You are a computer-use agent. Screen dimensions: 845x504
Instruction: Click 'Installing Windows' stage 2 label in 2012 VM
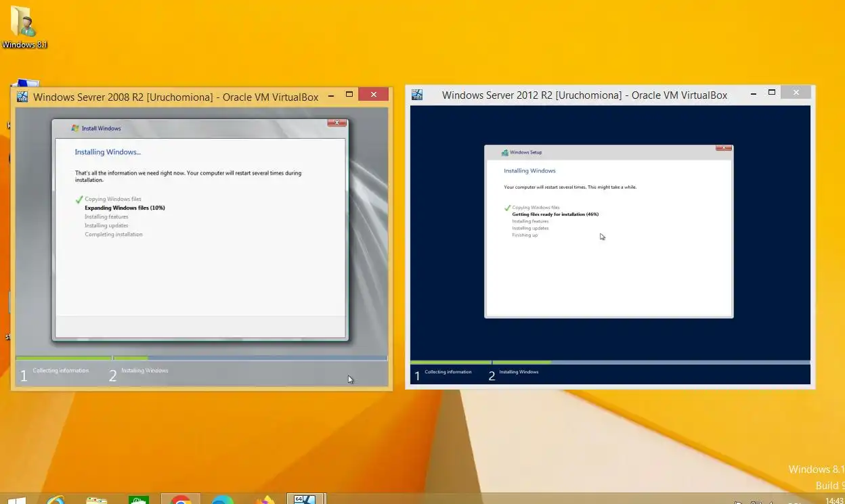tap(519, 372)
